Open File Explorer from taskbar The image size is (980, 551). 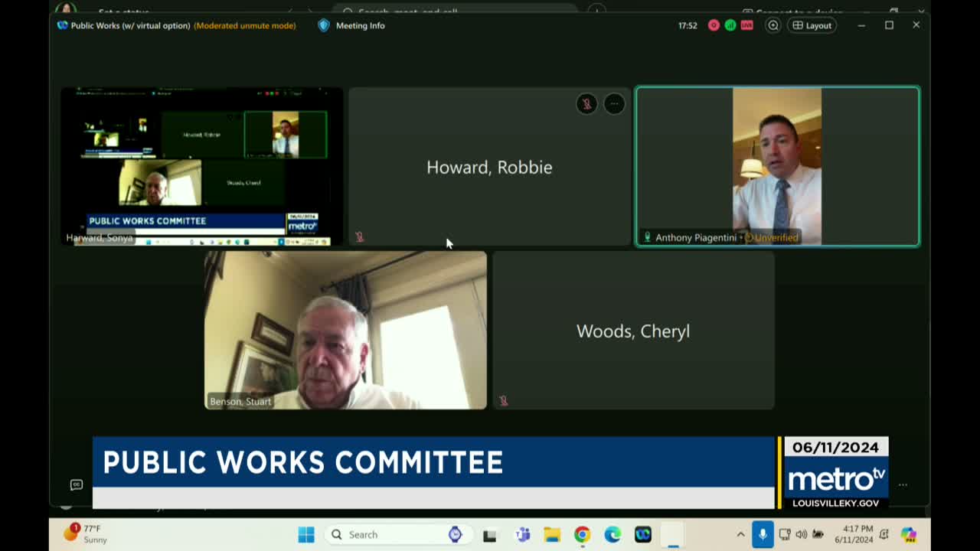pos(552,534)
